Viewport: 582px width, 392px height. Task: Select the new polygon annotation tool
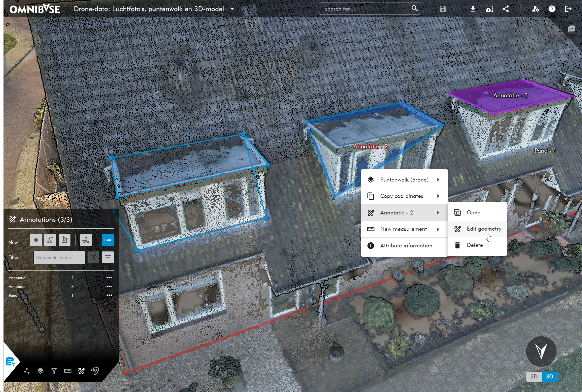point(64,240)
